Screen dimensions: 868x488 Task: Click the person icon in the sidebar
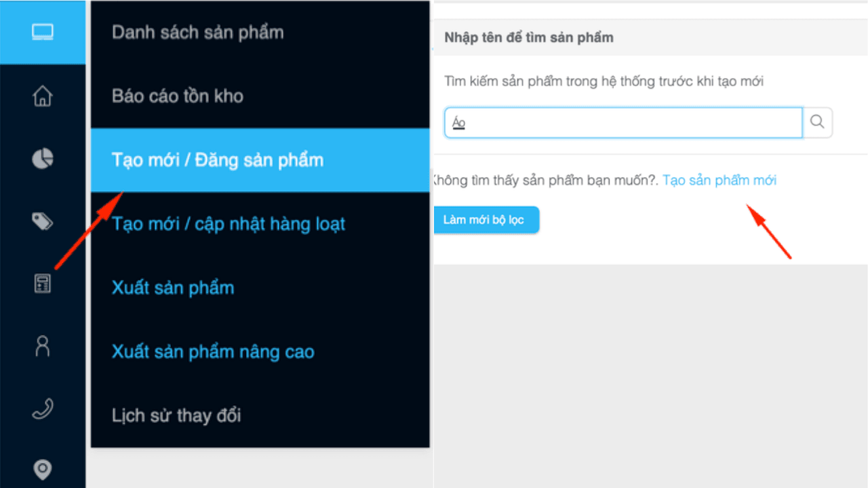pos(43,346)
